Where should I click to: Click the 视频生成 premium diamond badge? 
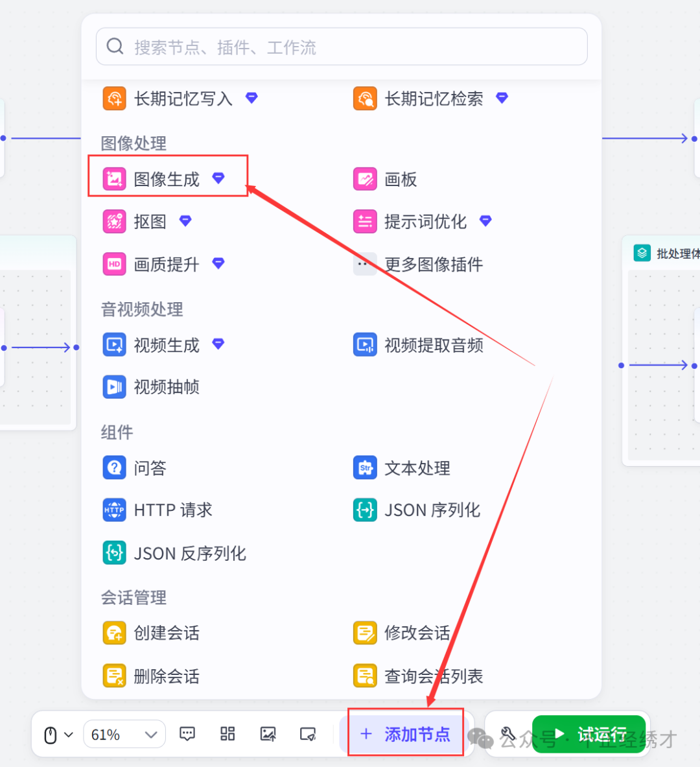tap(218, 344)
